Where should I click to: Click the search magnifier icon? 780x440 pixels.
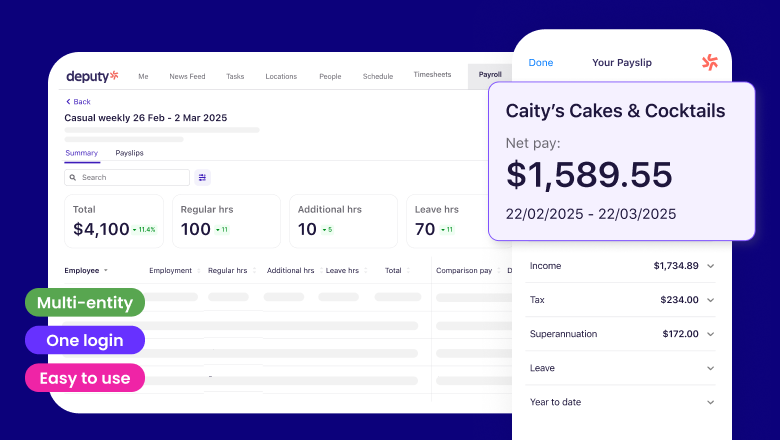pyautogui.click(x=73, y=177)
